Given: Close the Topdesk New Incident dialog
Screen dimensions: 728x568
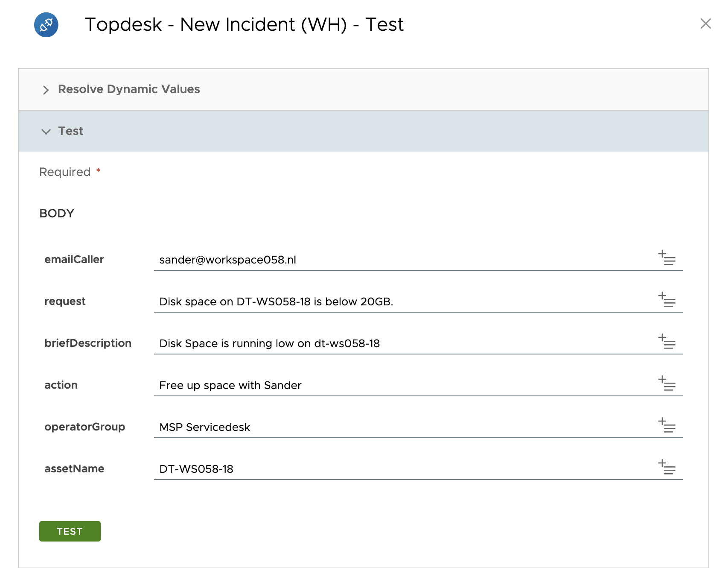Looking at the screenshot, I should pyautogui.click(x=705, y=24).
